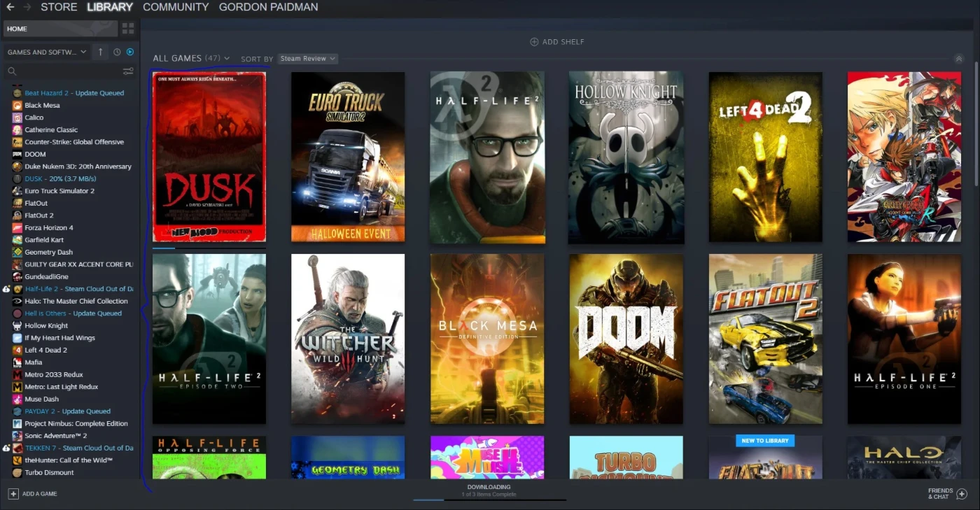Select the DOOM game cover
The width and height of the screenshot is (980, 510).
626,339
